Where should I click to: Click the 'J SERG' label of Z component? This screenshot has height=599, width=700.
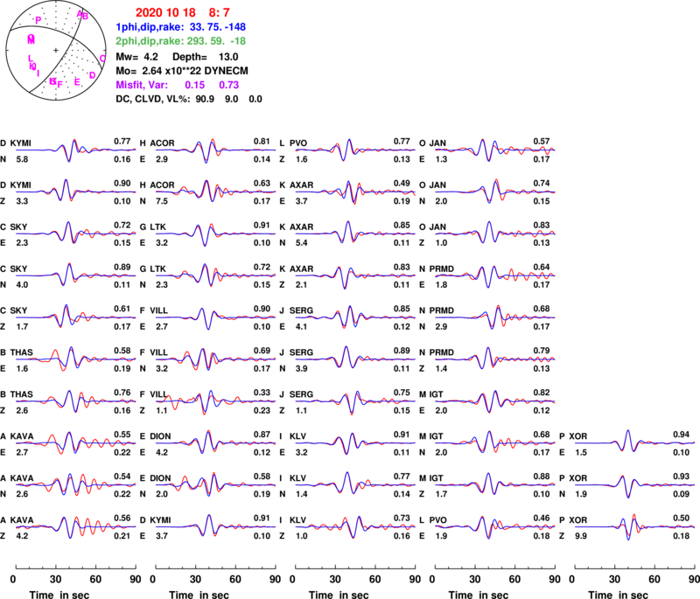coord(296,394)
